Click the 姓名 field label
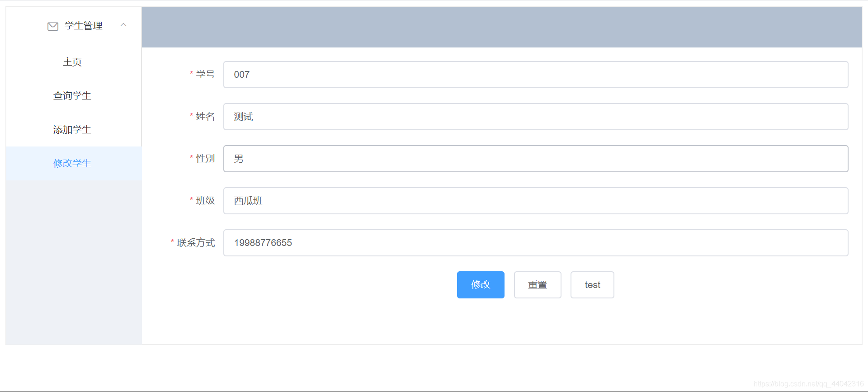Viewport: 868px width, 392px height. pos(205,116)
